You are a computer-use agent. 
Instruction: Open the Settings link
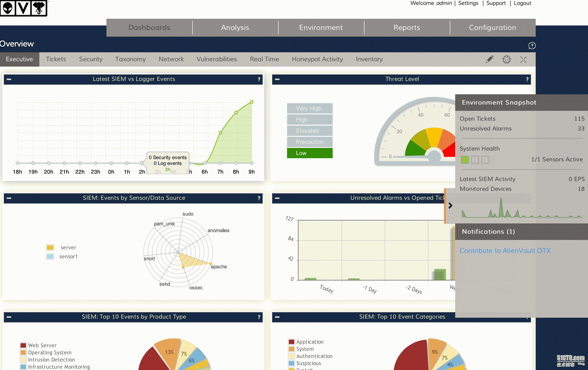click(x=468, y=3)
